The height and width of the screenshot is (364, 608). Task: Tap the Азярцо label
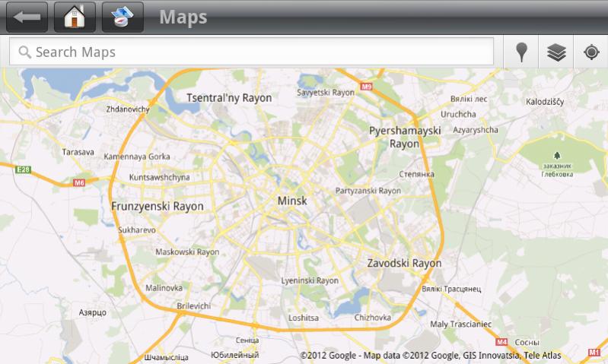[93, 312]
